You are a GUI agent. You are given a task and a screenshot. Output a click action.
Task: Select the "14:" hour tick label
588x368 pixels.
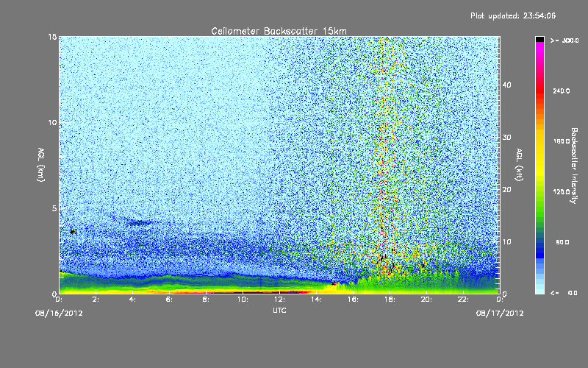316,300
